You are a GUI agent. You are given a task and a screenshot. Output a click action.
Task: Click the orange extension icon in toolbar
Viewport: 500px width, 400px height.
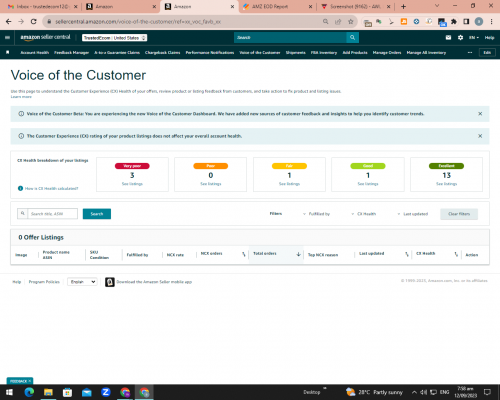[x=404, y=22]
